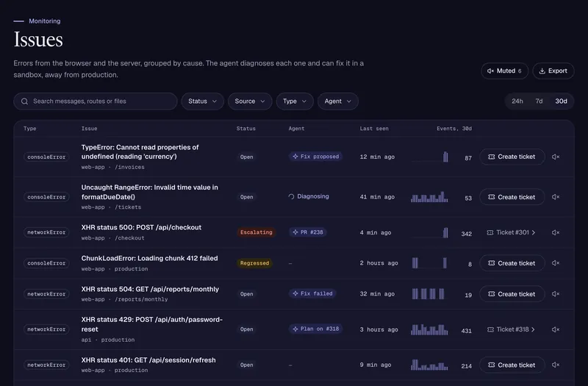Open issue XHR status 429: POST /api/auth/password-reset
Screen dimensions: 588x386
click(x=152, y=324)
